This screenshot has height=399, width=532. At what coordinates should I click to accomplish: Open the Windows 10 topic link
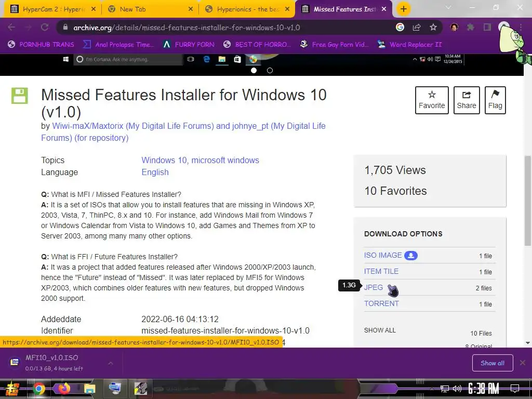[x=164, y=160]
